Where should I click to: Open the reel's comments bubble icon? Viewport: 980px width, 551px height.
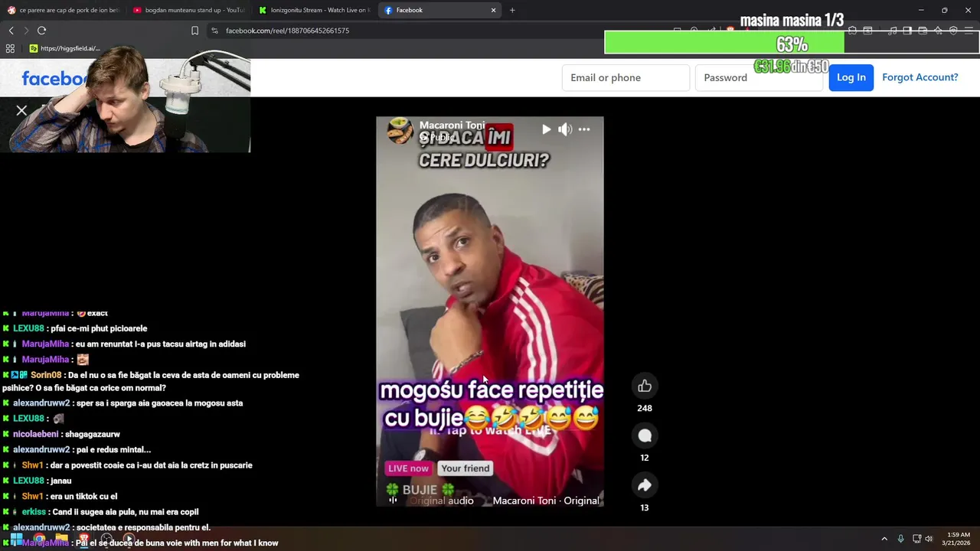(x=645, y=435)
